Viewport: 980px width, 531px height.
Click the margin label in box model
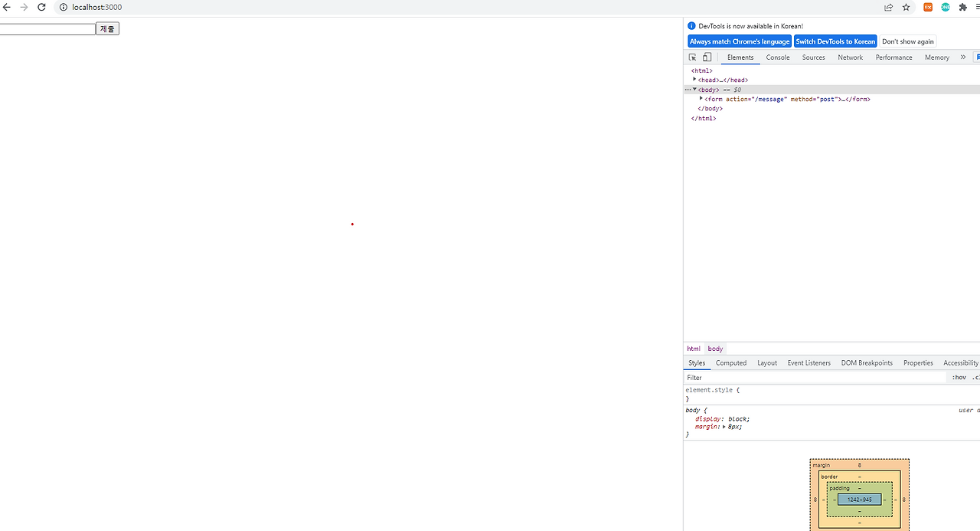pos(822,465)
